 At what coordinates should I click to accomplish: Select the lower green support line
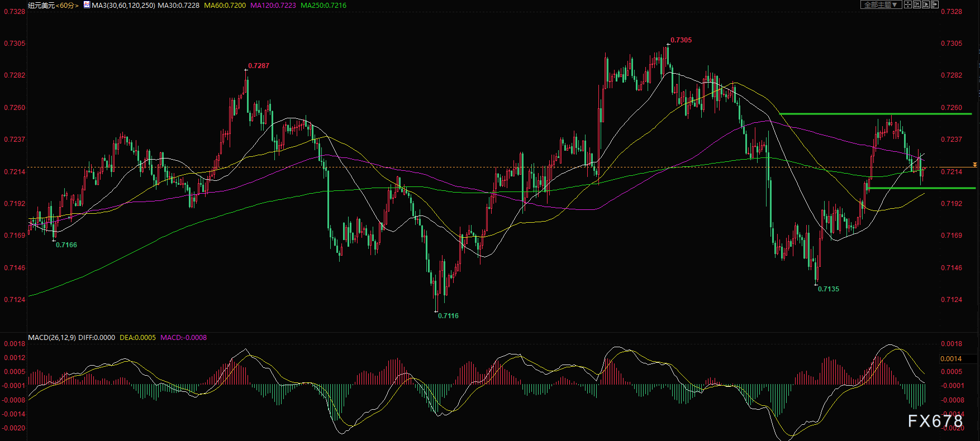click(922, 188)
